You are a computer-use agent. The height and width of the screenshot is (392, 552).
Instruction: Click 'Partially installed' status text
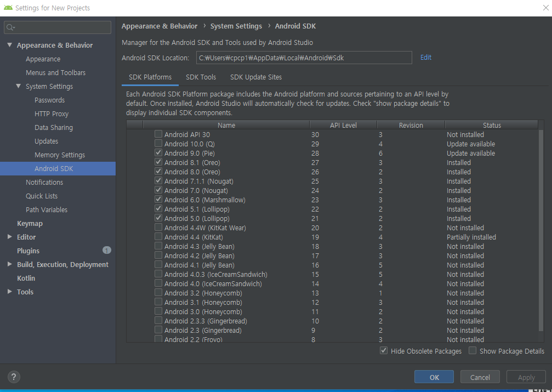(471, 237)
